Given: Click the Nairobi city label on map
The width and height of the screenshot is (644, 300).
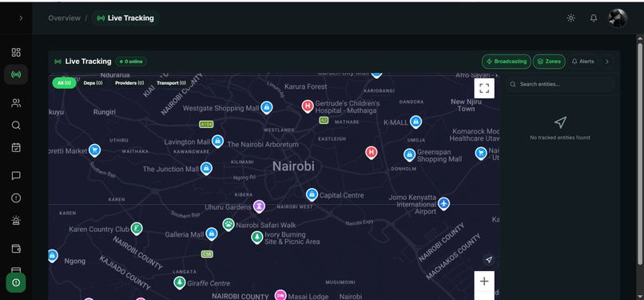Looking at the screenshot, I should (x=294, y=166).
